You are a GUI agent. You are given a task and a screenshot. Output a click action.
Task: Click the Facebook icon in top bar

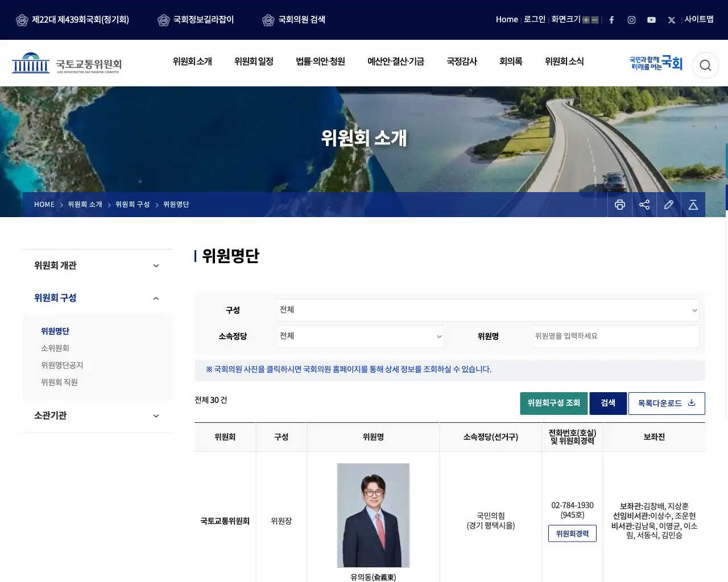click(611, 20)
